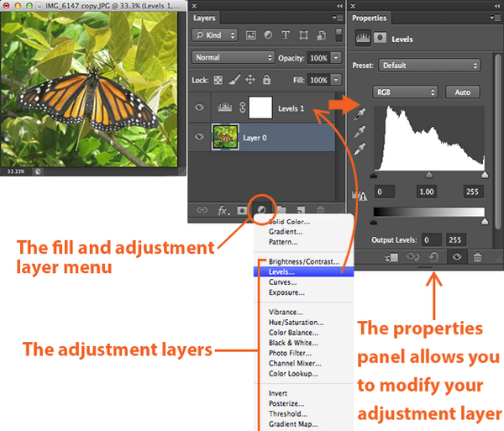Switch to the Layers tab
The height and width of the screenshot is (431, 504).
pyautogui.click(x=204, y=18)
